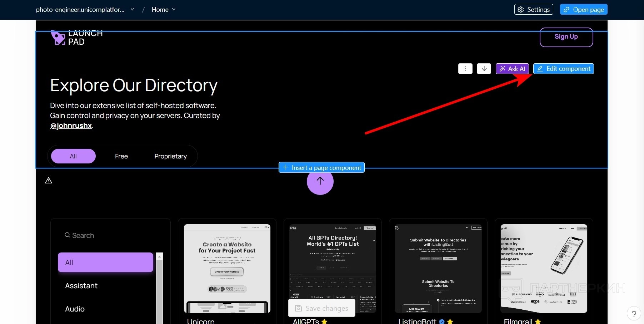Select the All category in sidebar

(105, 262)
